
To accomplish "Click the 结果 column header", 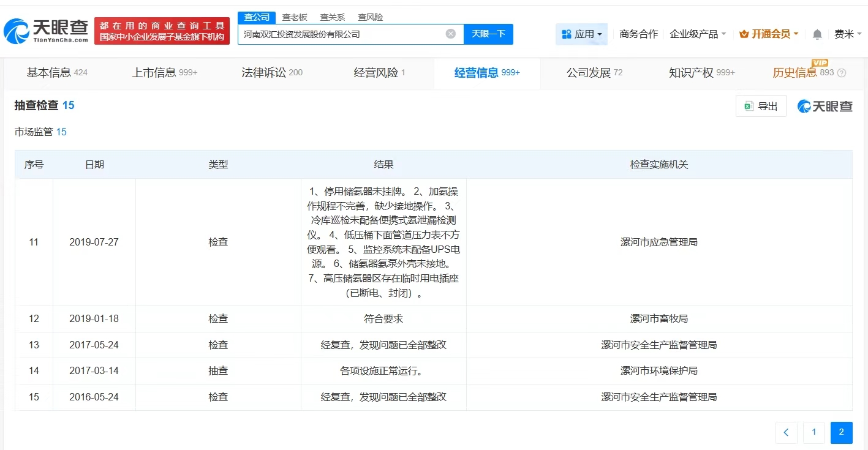I will pyautogui.click(x=383, y=165).
